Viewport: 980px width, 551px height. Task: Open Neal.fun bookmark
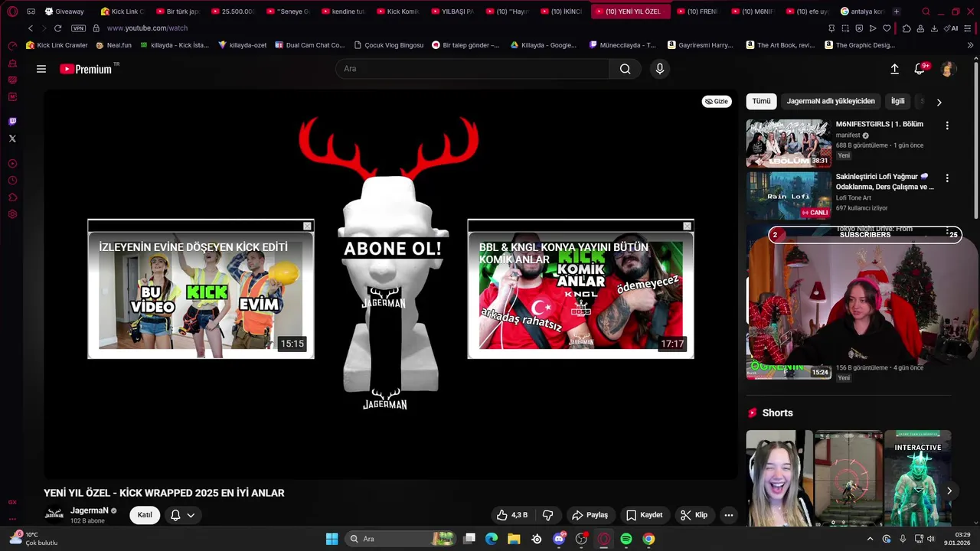[113, 45]
